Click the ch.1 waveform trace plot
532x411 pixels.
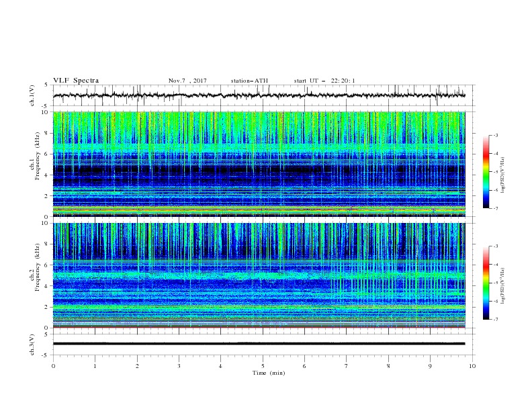(x=259, y=95)
